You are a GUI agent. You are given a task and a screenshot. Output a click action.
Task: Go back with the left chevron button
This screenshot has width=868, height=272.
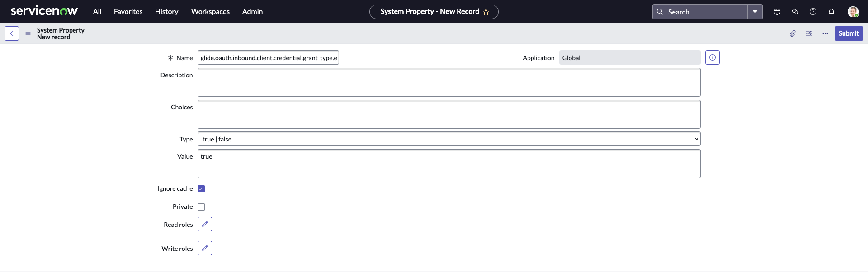click(12, 33)
